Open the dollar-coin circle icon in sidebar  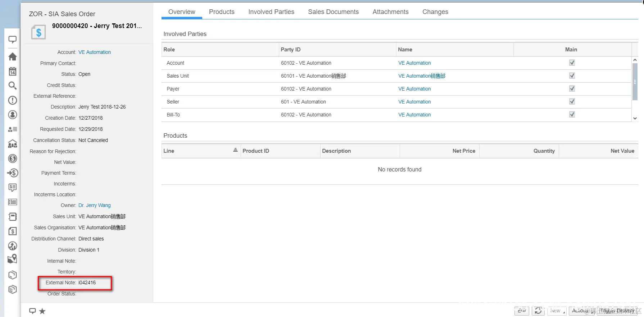point(13,158)
